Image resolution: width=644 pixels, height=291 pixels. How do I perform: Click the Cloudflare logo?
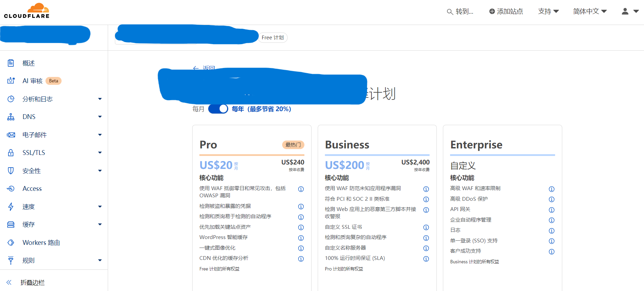[x=27, y=11]
